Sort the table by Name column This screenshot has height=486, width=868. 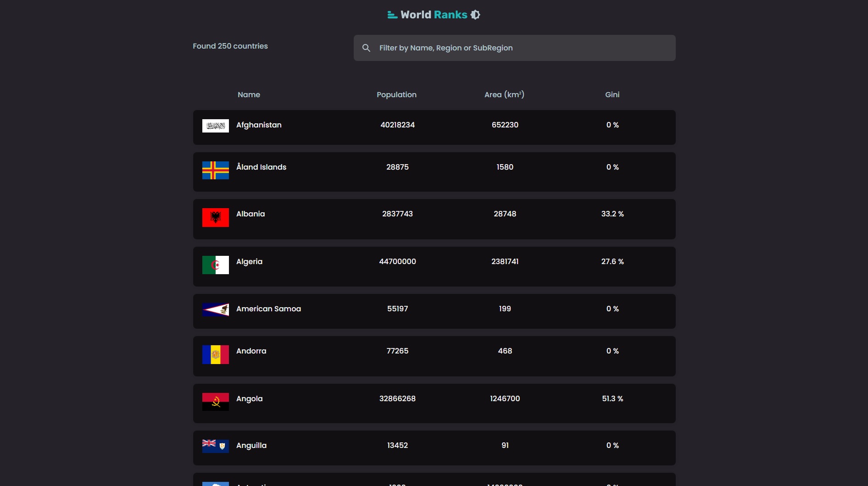tap(249, 95)
